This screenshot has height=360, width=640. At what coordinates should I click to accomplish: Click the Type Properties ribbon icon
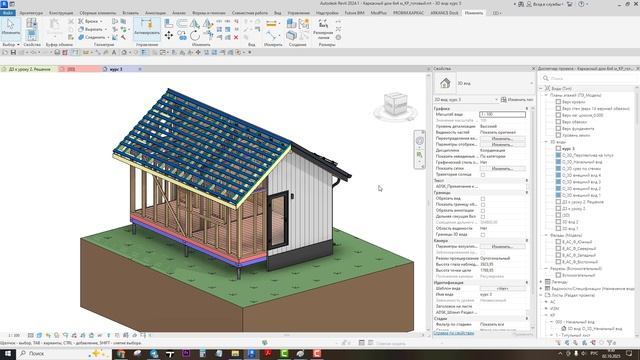31,23
